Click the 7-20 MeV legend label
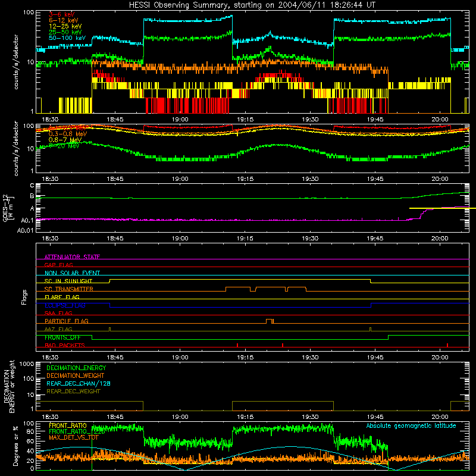Screen dimensions: 476x476 64,146
